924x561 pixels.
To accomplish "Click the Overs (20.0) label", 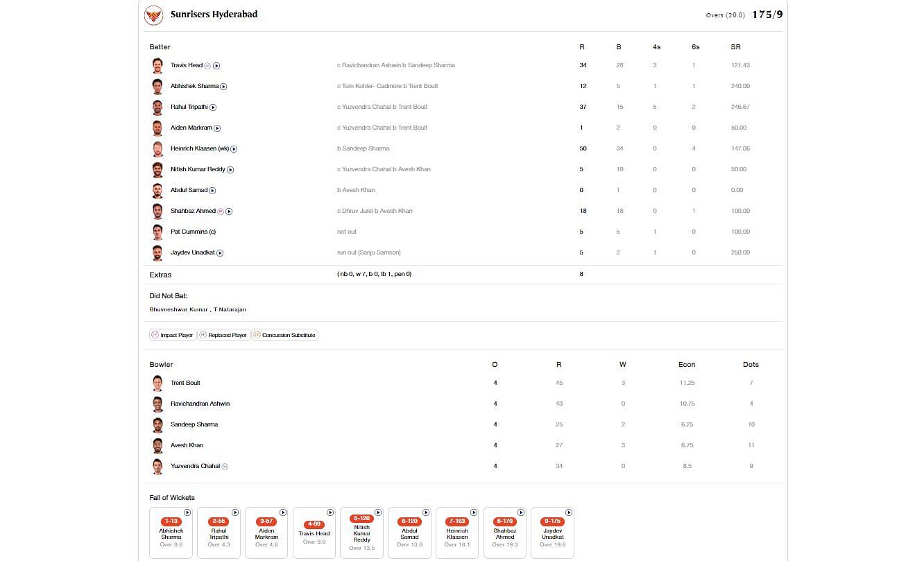I will [725, 15].
